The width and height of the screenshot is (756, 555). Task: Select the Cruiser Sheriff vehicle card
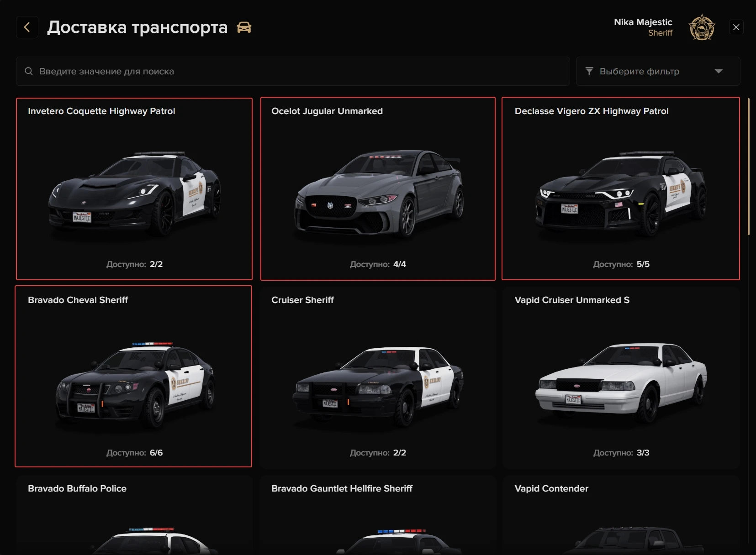click(x=378, y=377)
